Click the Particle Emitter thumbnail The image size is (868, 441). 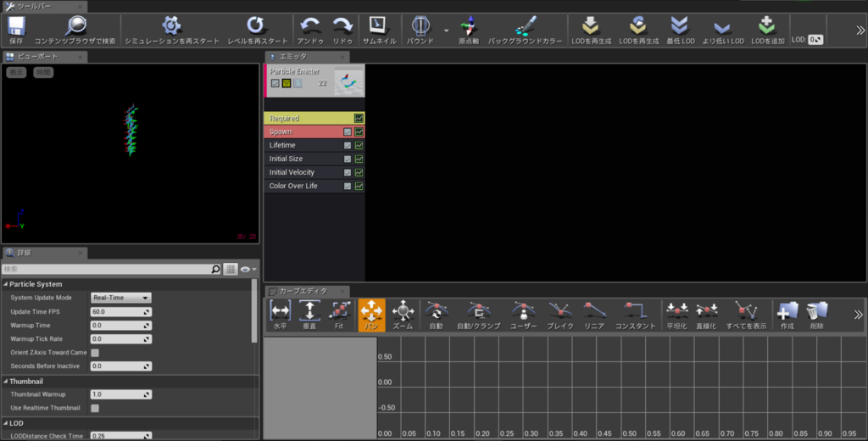348,81
